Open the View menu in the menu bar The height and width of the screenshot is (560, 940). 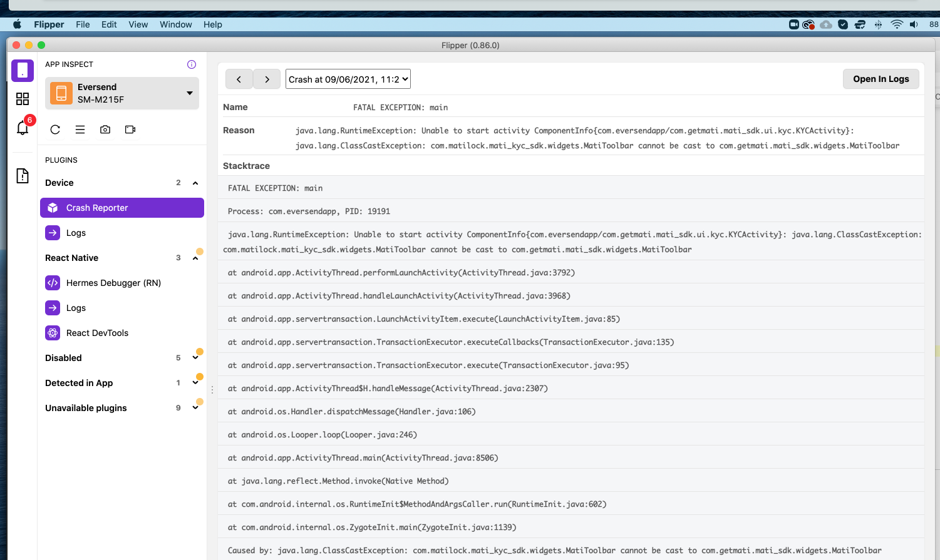pos(138,24)
